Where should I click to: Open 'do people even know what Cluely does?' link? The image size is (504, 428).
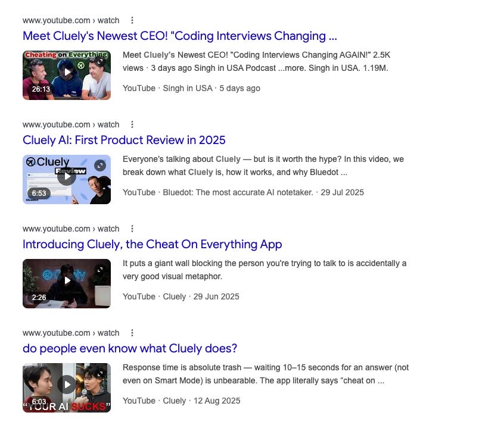tap(130, 349)
